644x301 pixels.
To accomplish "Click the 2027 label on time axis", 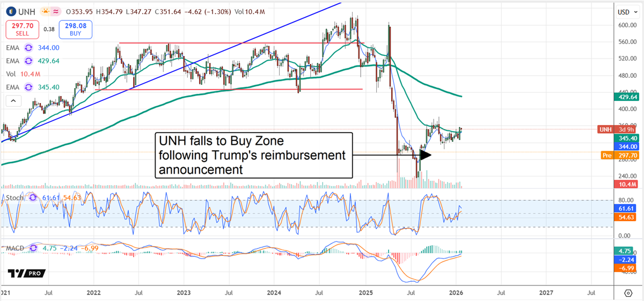I will [546, 293].
